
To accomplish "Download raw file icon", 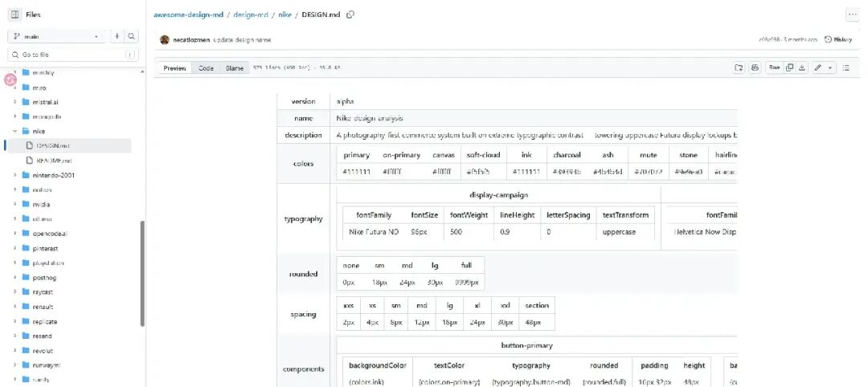I will click(801, 67).
